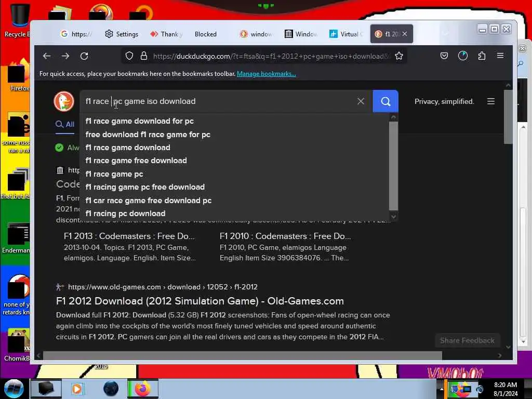532x399 pixels.
Task: Open the Firefox desktop shortcut
Action: [x=19, y=75]
